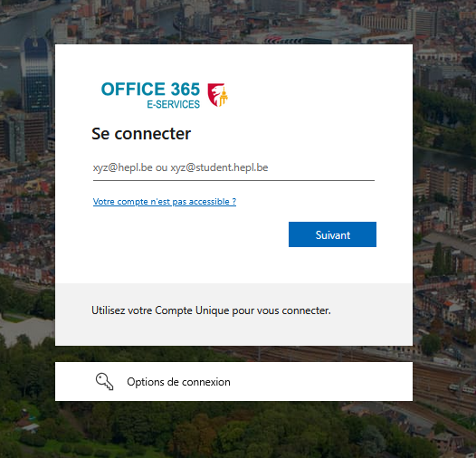Viewport: 476px width, 458px height.
Task: Open 'Votre compte n'est pas accessible ?' link
Action: tap(165, 201)
